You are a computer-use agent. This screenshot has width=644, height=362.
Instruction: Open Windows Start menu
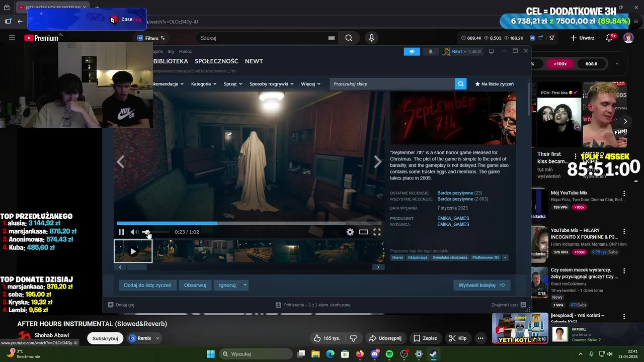pos(211,354)
